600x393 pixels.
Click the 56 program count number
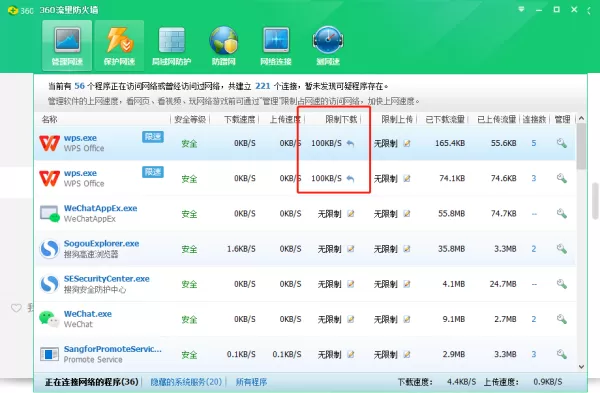(80, 86)
